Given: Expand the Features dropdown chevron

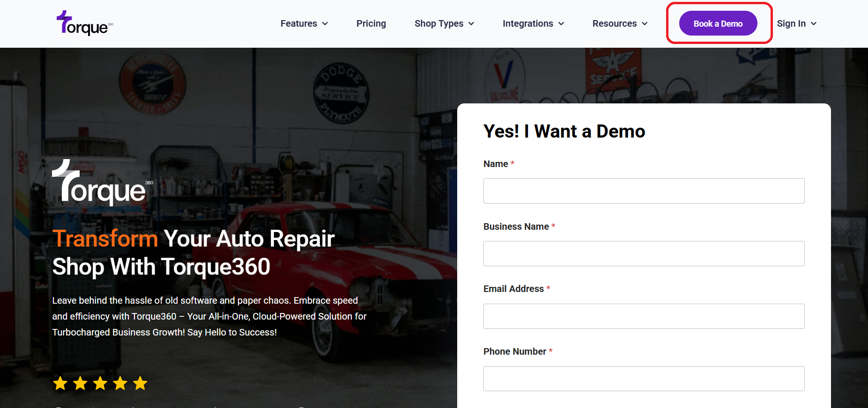Looking at the screenshot, I should point(325,24).
